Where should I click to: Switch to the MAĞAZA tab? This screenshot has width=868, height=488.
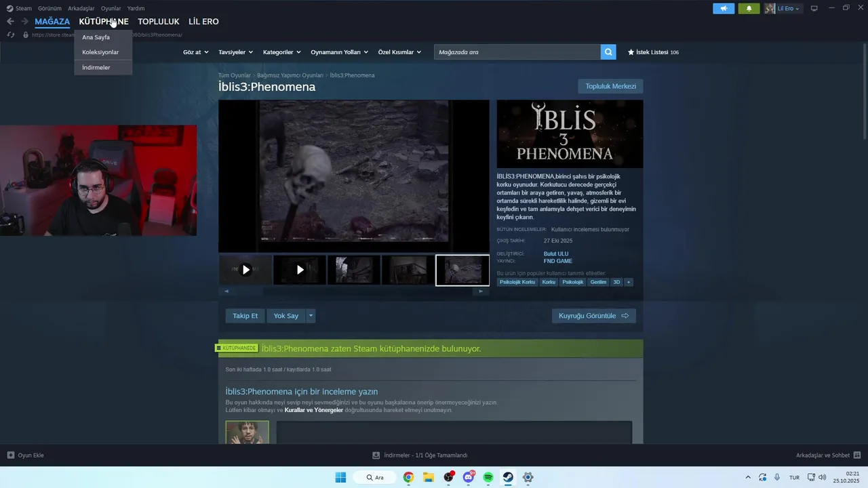(52, 22)
